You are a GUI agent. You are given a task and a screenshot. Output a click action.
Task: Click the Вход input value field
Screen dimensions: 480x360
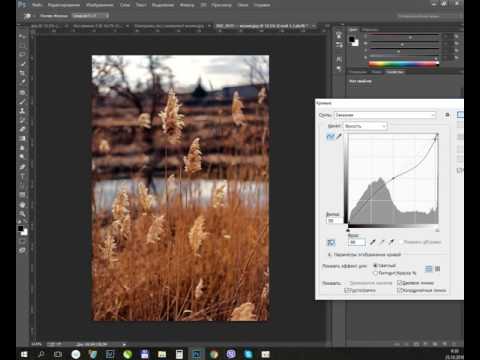[x=356, y=242]
